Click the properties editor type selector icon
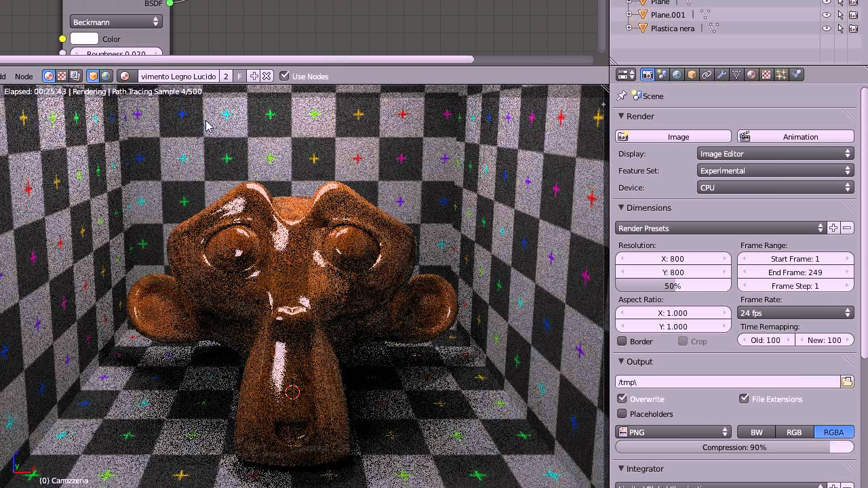 point(626,75)
